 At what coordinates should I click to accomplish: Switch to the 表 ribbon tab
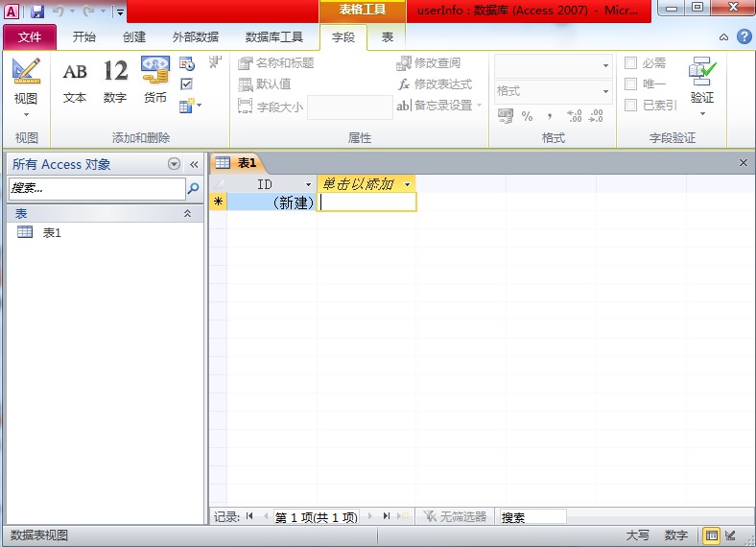tap(388, 37)
